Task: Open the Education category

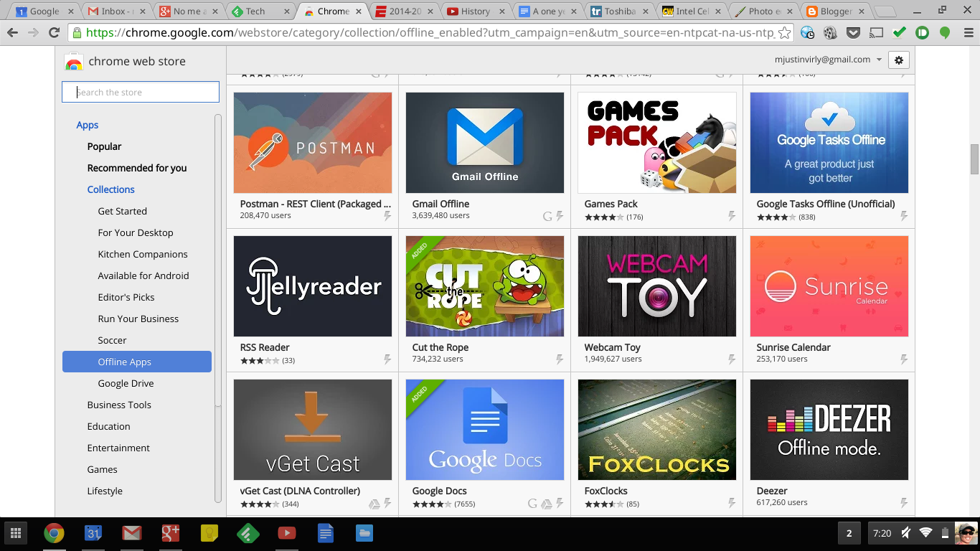Action: pyautogui.click(x=108, y=426)
